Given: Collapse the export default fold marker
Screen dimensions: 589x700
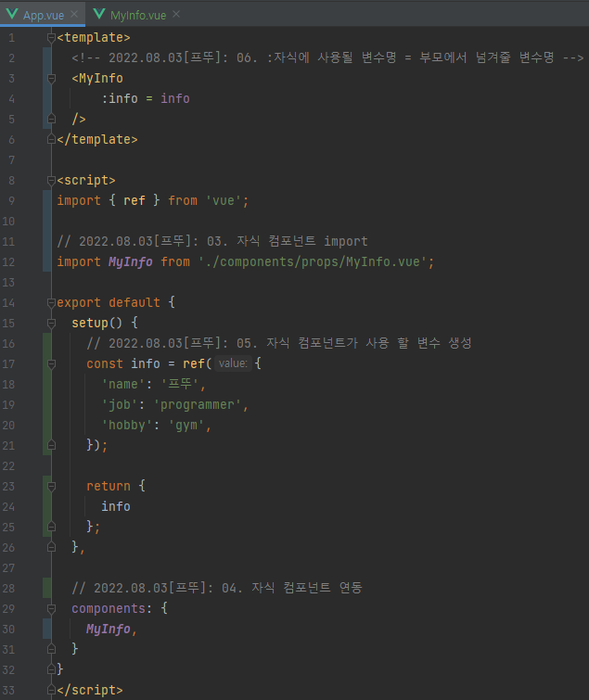Looking at the screenshot, I should pyautogui.click(x=51, y=302).
